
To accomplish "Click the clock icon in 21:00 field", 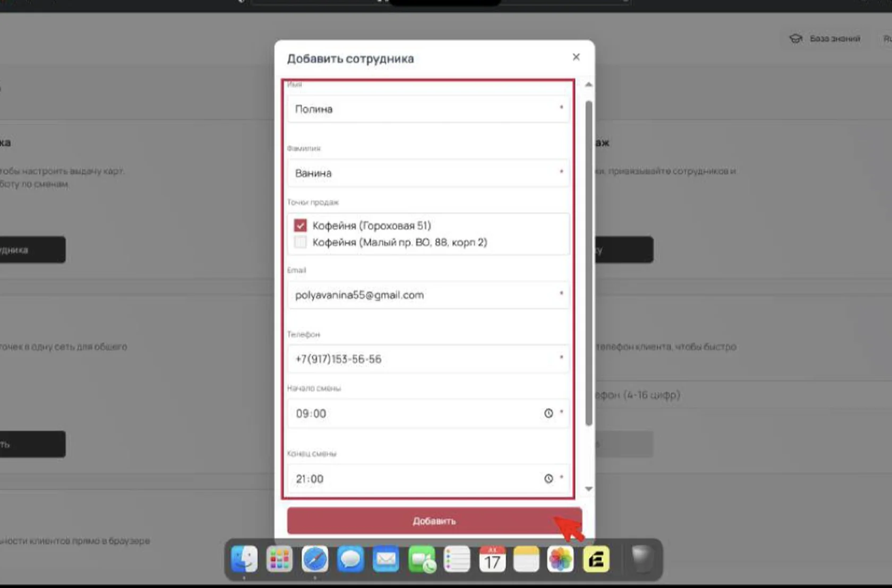I will pyautogui.click(x=548, y=479).
